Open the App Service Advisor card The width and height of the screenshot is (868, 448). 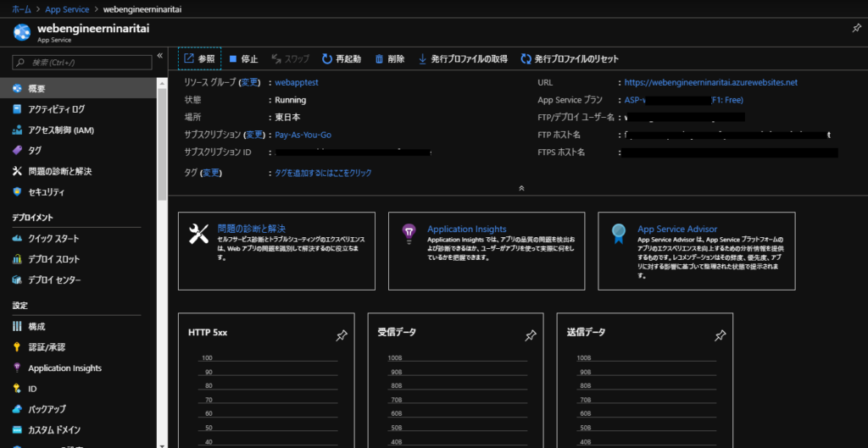coord(697,251)
